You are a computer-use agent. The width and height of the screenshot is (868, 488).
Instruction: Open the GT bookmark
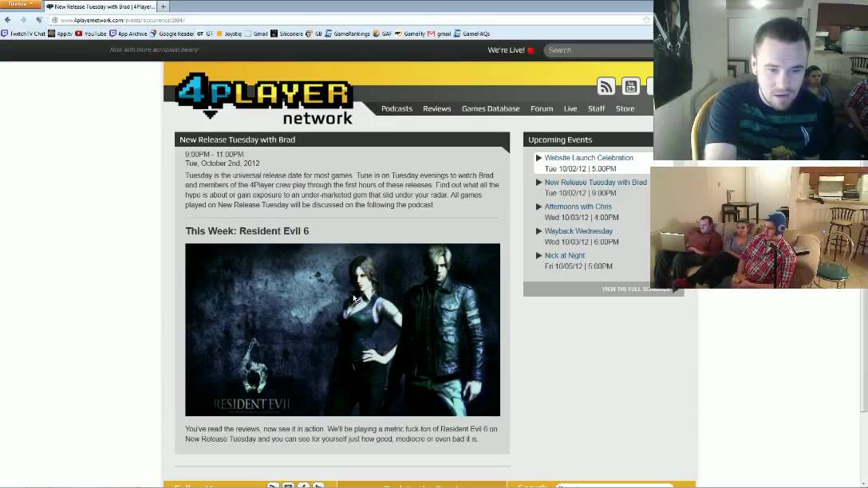(x=205, y=33)
